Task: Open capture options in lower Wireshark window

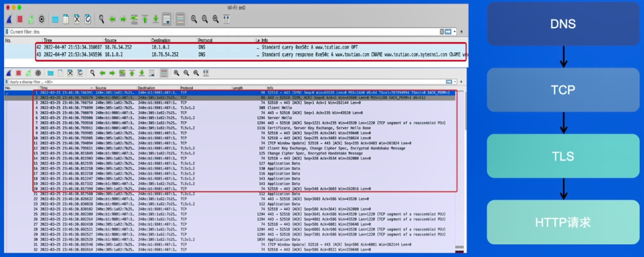Action: click(38, 73)
